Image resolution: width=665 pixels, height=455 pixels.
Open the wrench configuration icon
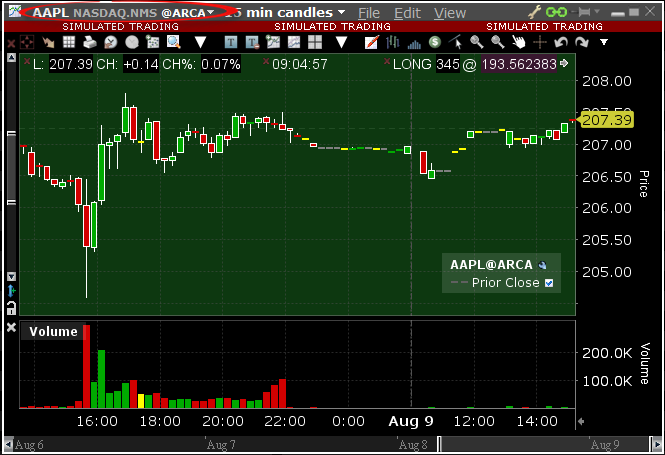coord(534,12)
